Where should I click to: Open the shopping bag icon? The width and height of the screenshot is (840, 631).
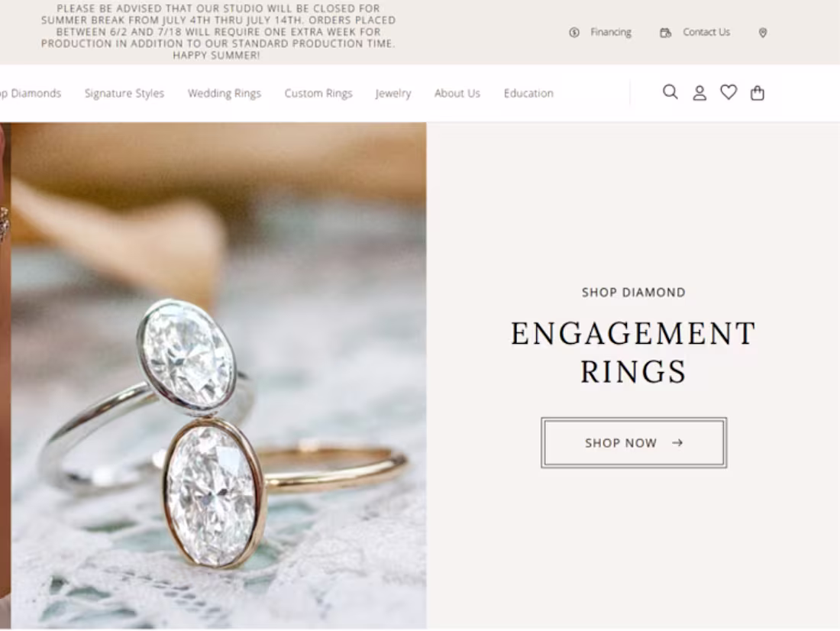[757, 92]
